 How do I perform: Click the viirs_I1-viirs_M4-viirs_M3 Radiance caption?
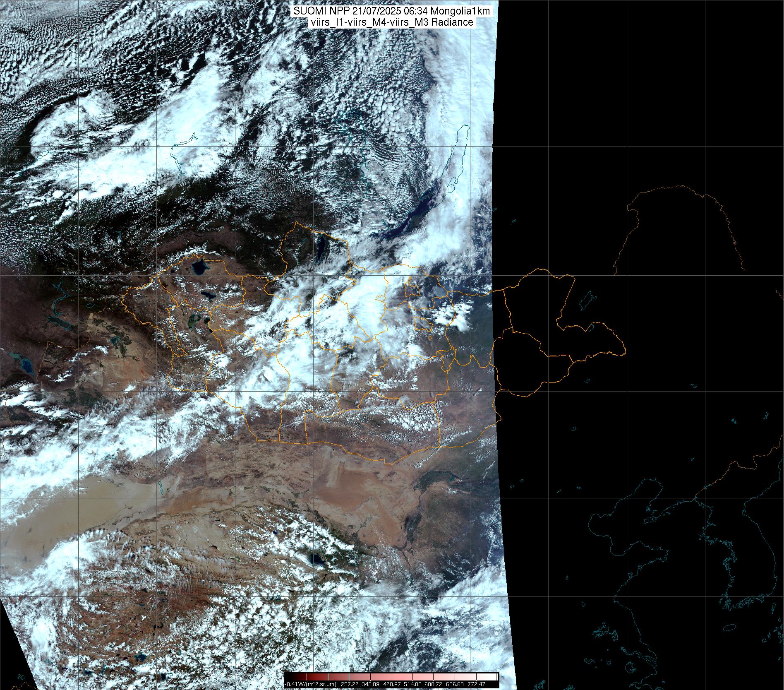click(391, 22)
